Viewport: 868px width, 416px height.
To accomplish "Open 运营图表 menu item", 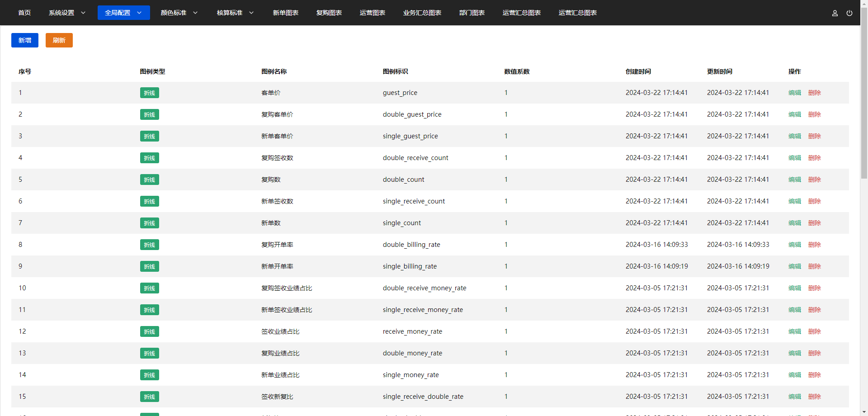I will pos(373,13).
